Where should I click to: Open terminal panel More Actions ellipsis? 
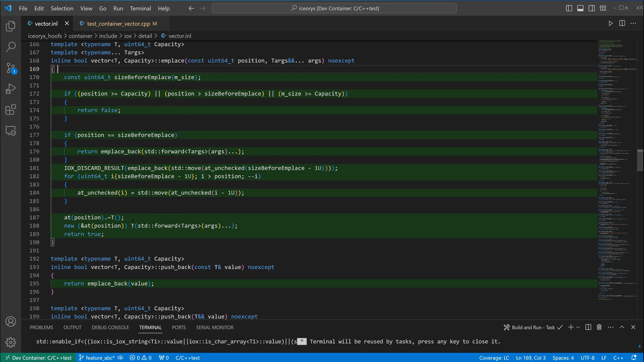(x=610, y=327)
